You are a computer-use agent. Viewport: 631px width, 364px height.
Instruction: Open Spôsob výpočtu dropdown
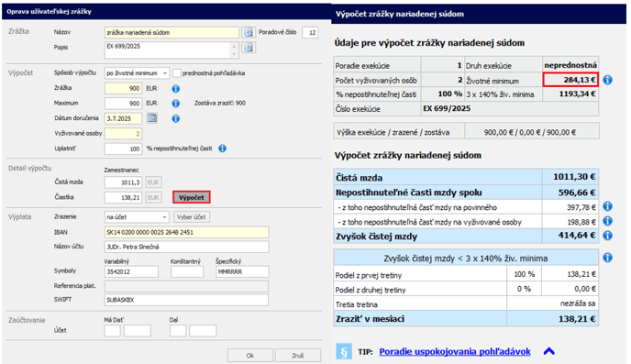(x=137, y=73)
